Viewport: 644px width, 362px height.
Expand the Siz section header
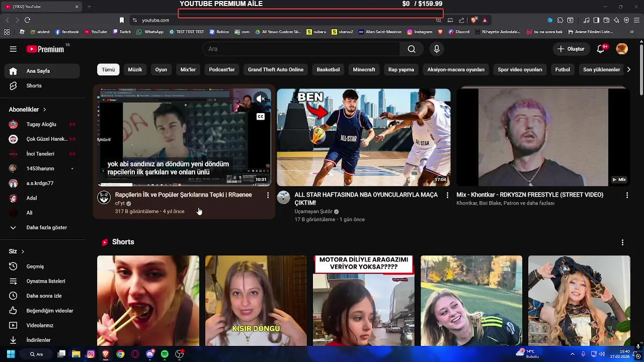pyautogui.click(x=16, y=251)
